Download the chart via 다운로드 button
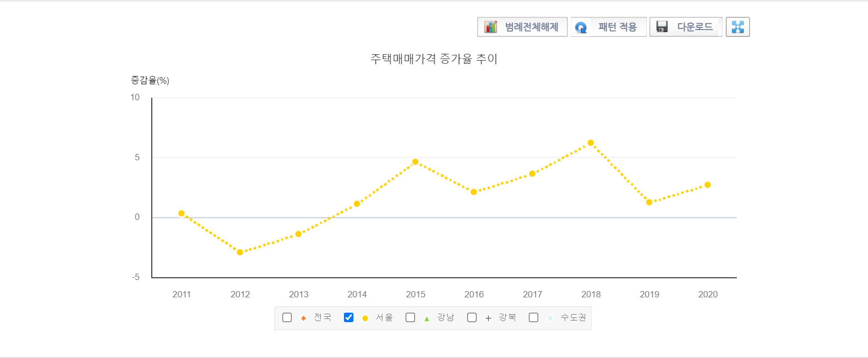 [685, 27]
